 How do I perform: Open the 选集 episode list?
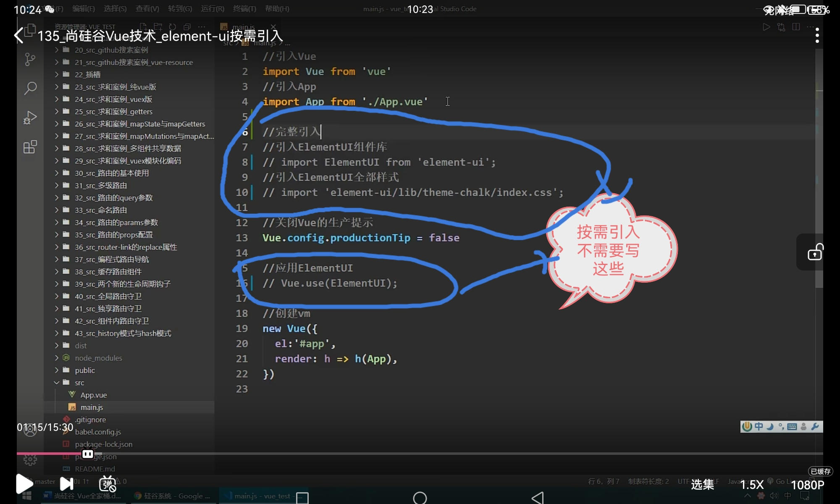(702, 485)
